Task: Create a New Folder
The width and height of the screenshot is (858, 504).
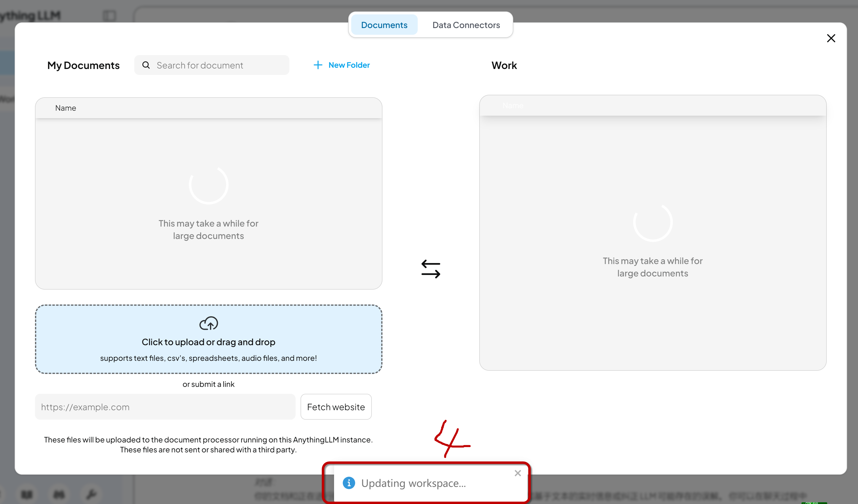Action: coord(342,65)
